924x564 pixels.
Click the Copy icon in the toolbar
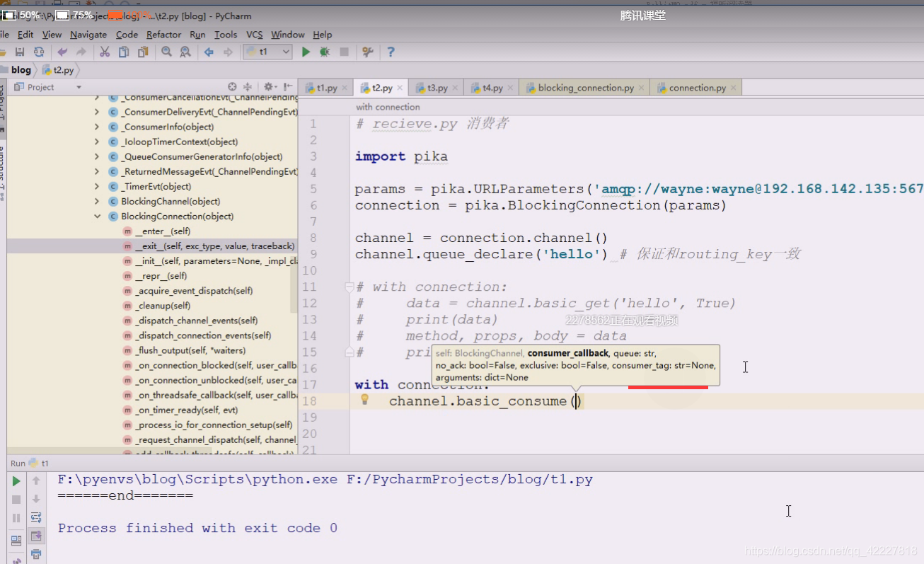(x=124, y=52)
